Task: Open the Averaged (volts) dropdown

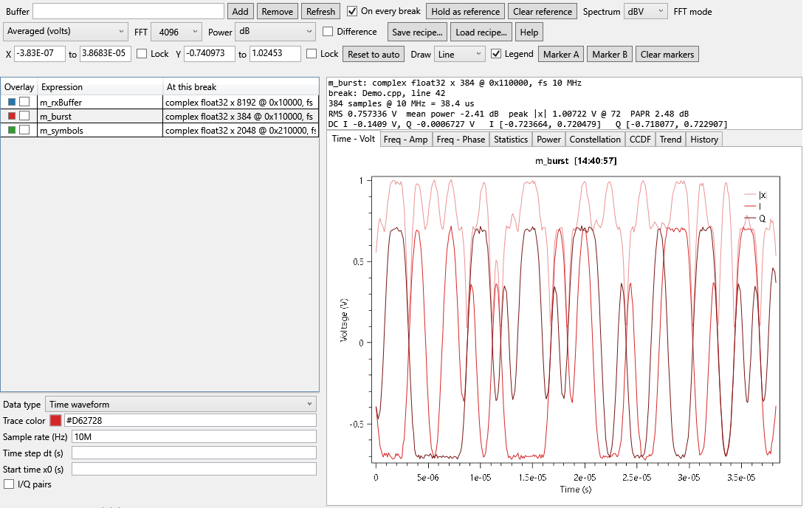Action: 65,32
